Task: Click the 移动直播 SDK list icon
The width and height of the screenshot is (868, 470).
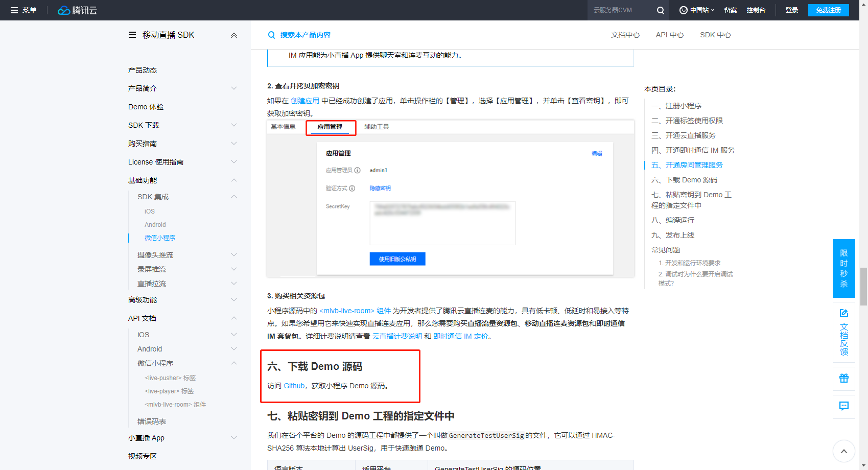Action: point(132,35)
